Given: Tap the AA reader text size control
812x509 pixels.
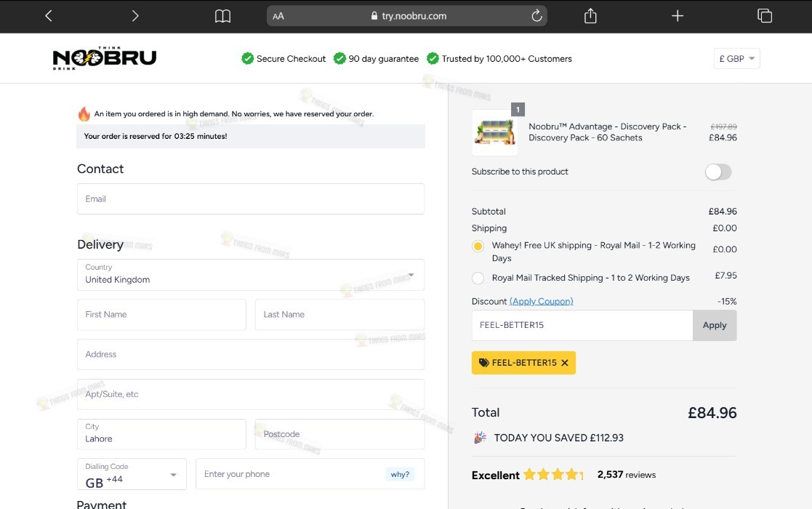Looking at the screenshot, I should pyautogui.click(x=278, y=16).
